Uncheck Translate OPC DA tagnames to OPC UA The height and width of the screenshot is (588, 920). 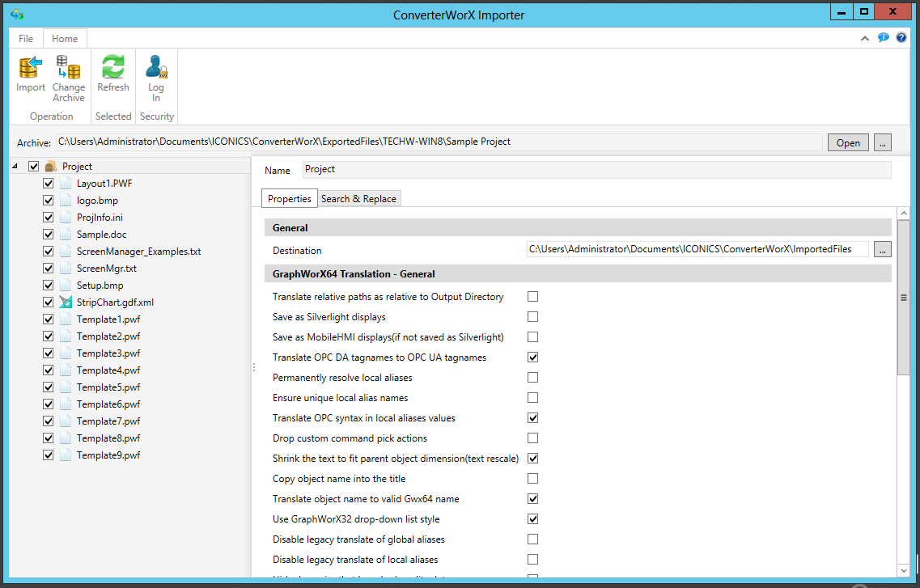[532, 357]
